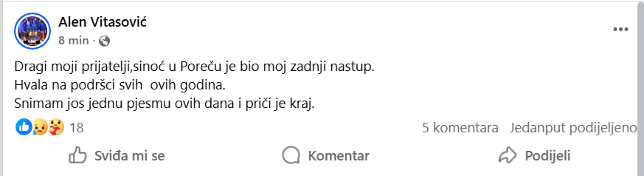
Task: Click the Alen Vitasović author name
Action: 102,22
